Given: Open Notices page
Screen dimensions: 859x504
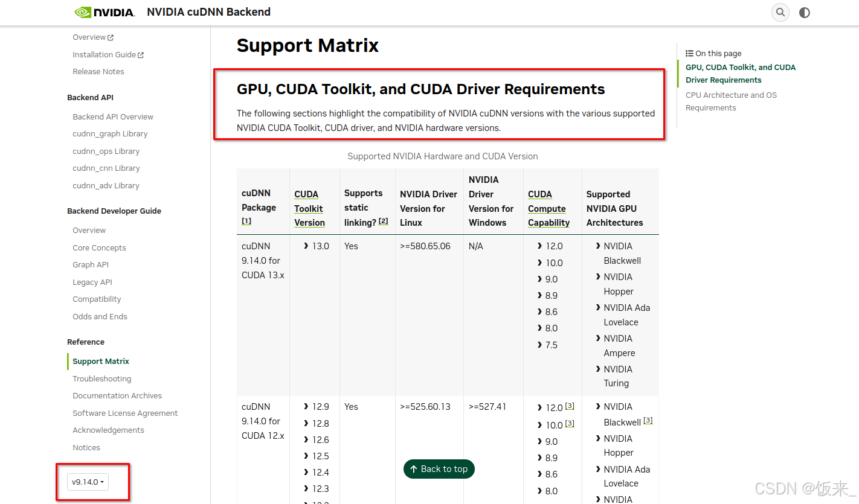Looking at the screenshot, I should [86, 447].
